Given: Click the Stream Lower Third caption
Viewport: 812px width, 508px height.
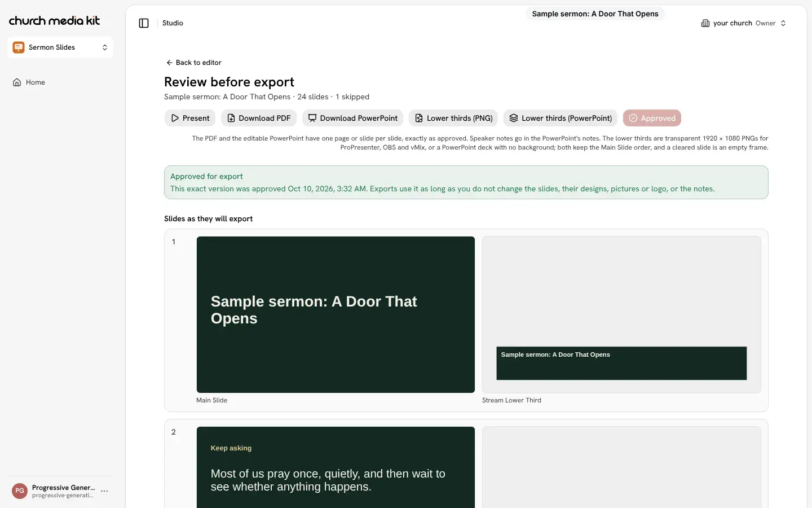Looking at the screenshot, I should pos(511,400).
